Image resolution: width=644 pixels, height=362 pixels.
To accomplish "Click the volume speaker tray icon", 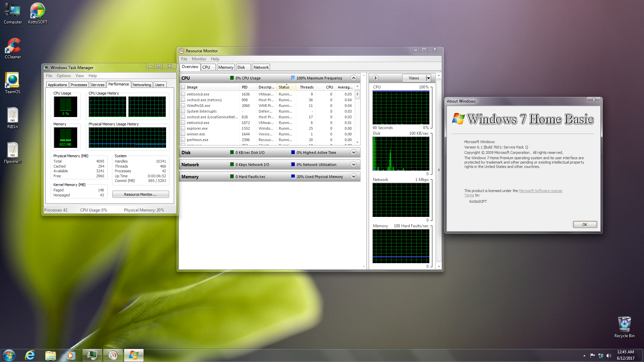I will click(609, 356).
